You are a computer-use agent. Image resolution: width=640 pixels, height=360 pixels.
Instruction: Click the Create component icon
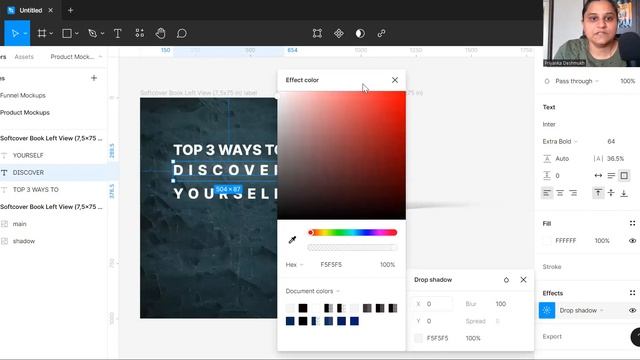click(339, 33)
